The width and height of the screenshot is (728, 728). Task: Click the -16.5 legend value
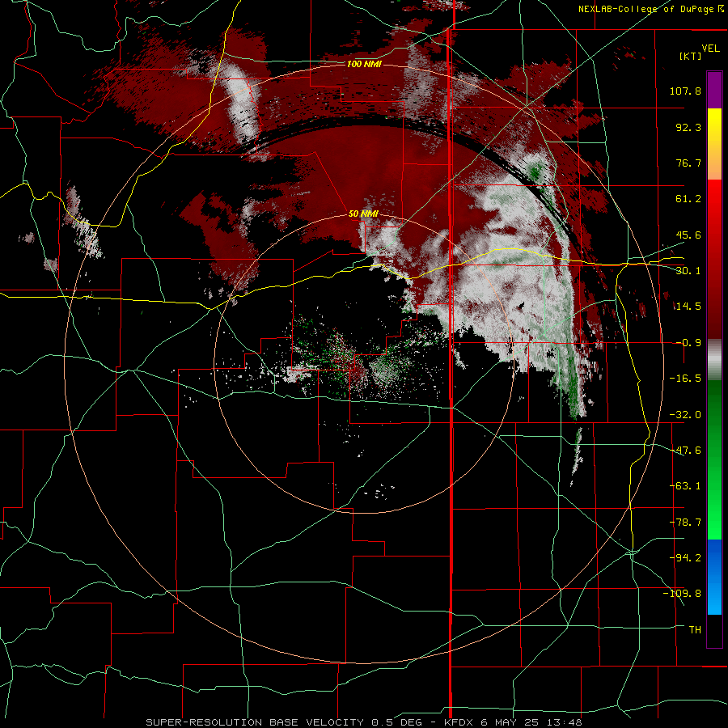click(x=685, y=379)
